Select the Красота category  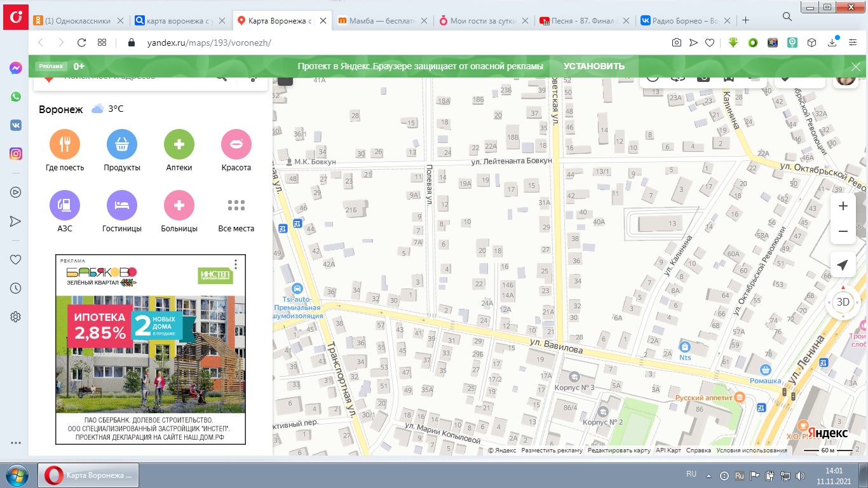click(236, 151)
